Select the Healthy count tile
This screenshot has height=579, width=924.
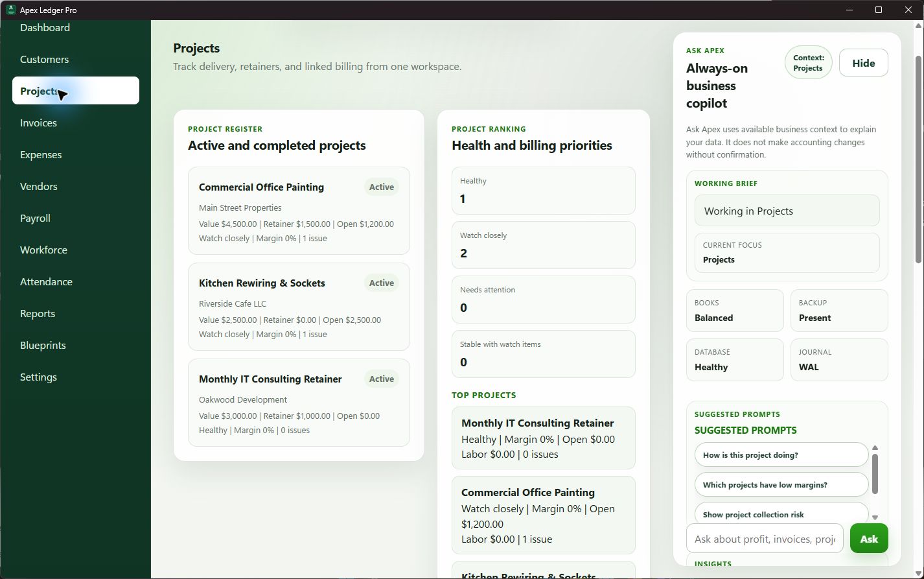click(x=543, y=191)
